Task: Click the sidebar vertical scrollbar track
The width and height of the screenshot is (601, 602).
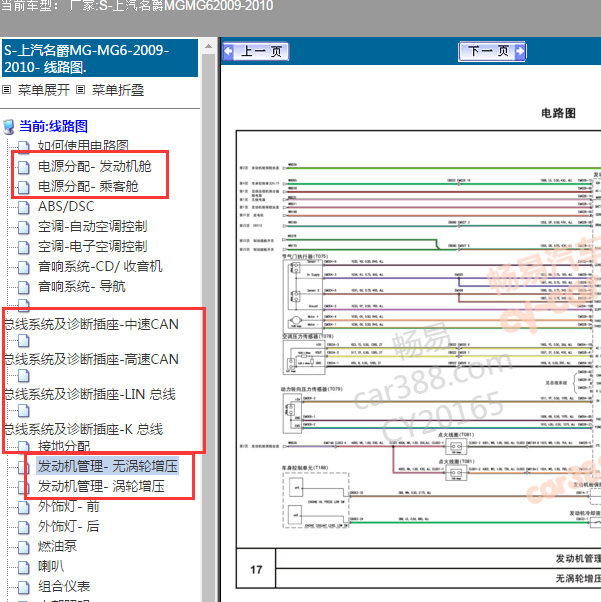Action: tap(209, 327)
